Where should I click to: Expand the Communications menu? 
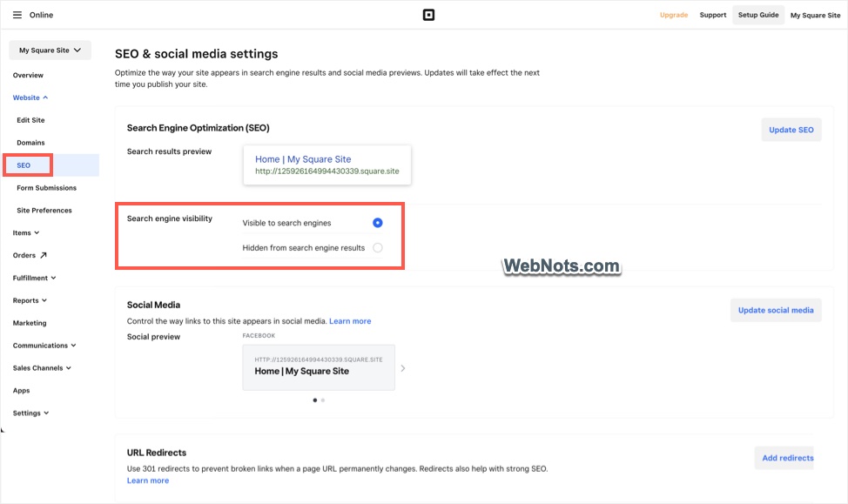44,346
